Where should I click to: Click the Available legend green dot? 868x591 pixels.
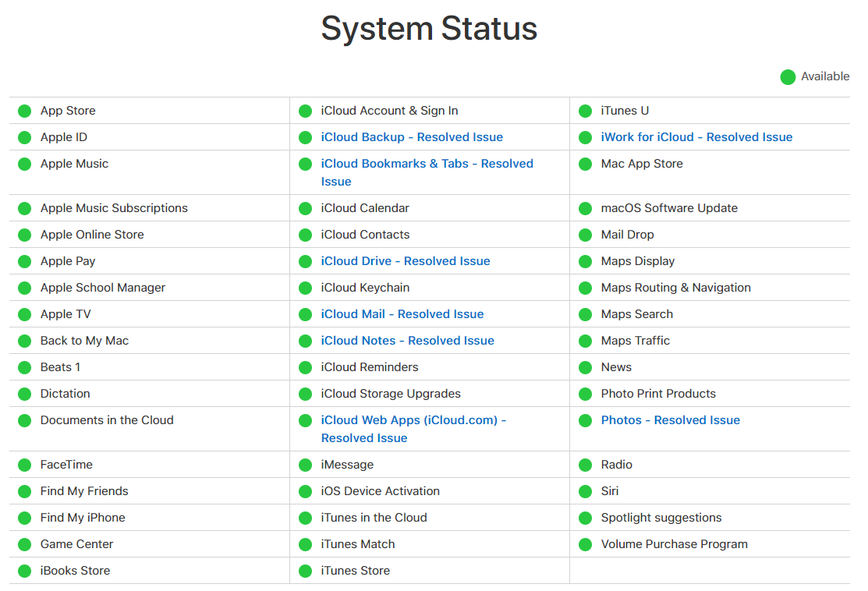pos(788,77)
